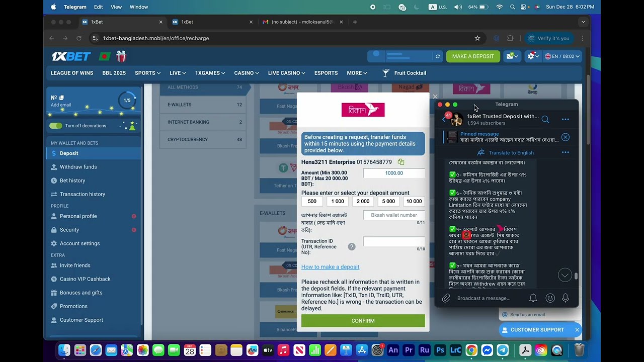Expand the 1XGAMES menu
The height and width of the screenshot is (362, 644).
click(x=210, y=73)
